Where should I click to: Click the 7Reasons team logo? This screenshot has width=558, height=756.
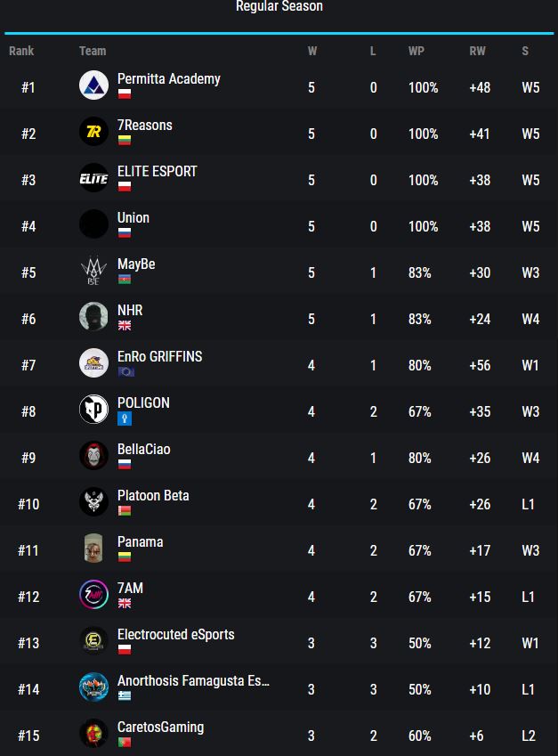pos(93,134)
